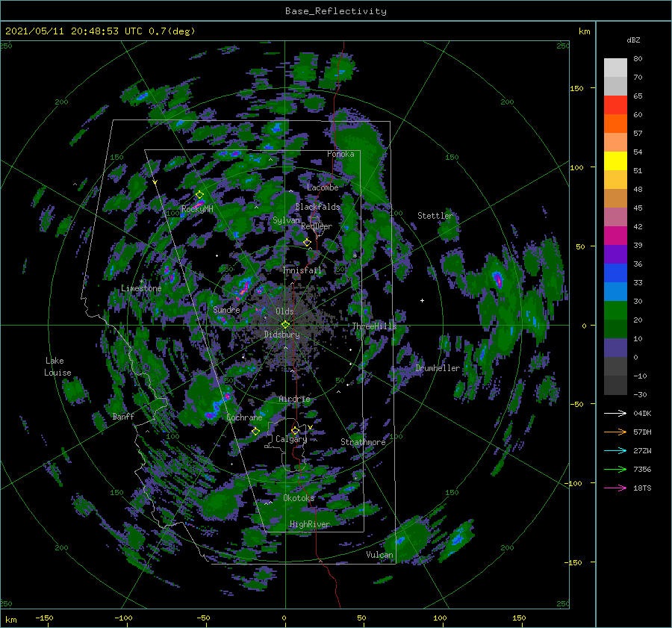
Task: Click the Cochrane label
Action: (244, 417)
